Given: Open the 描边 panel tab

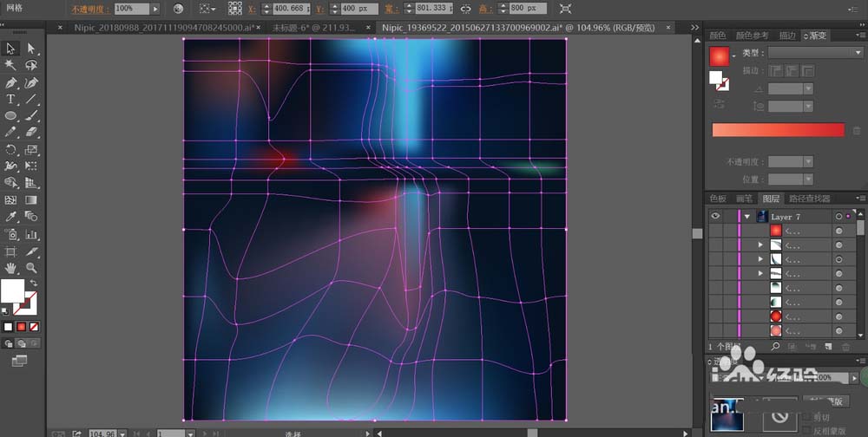Looking at the screenshot, I should 787,36.
